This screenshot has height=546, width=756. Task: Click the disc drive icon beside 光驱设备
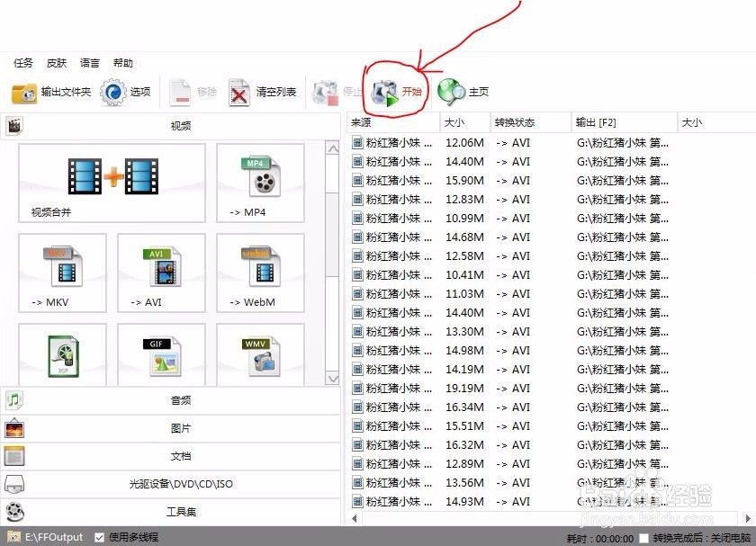coord(14,484)
